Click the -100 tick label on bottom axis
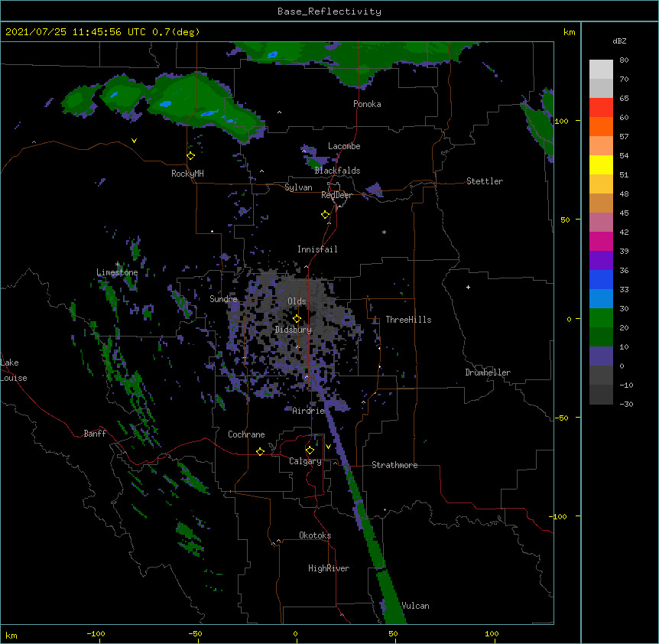This screenshot has width=659, height=644. 96,633
